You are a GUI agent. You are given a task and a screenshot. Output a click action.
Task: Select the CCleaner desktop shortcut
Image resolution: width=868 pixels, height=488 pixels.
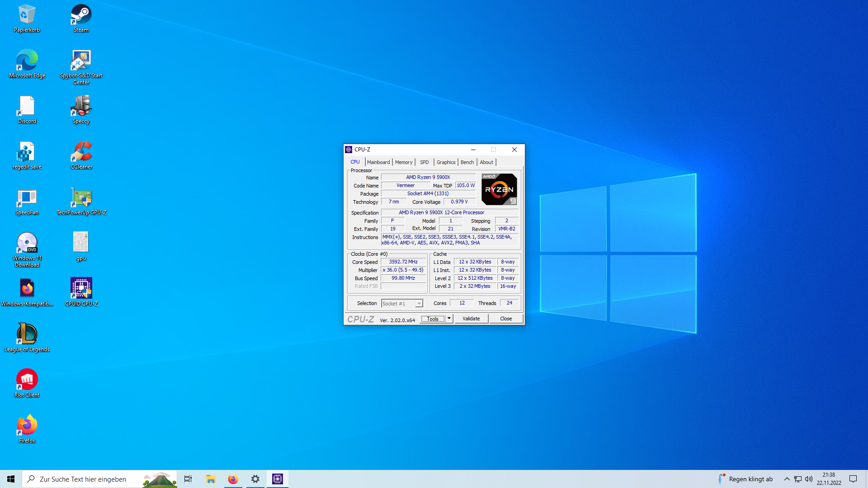tap(81, 155)
